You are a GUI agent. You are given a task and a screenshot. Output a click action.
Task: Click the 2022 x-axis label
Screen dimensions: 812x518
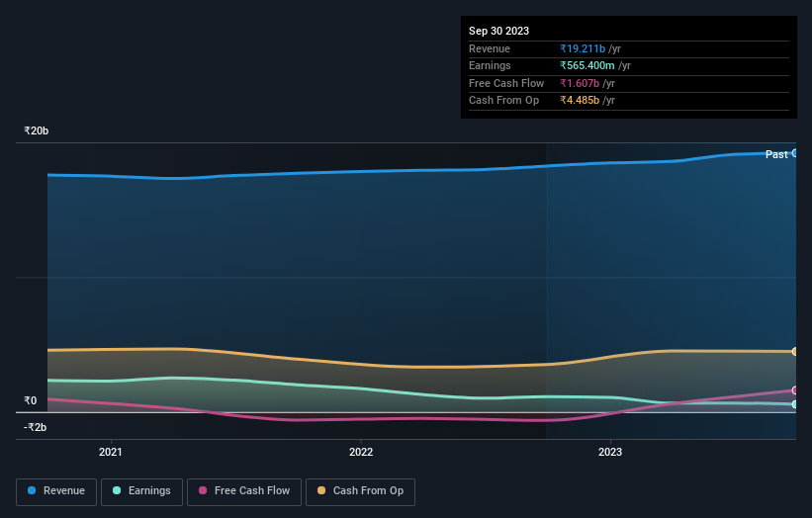pos(361,452)
